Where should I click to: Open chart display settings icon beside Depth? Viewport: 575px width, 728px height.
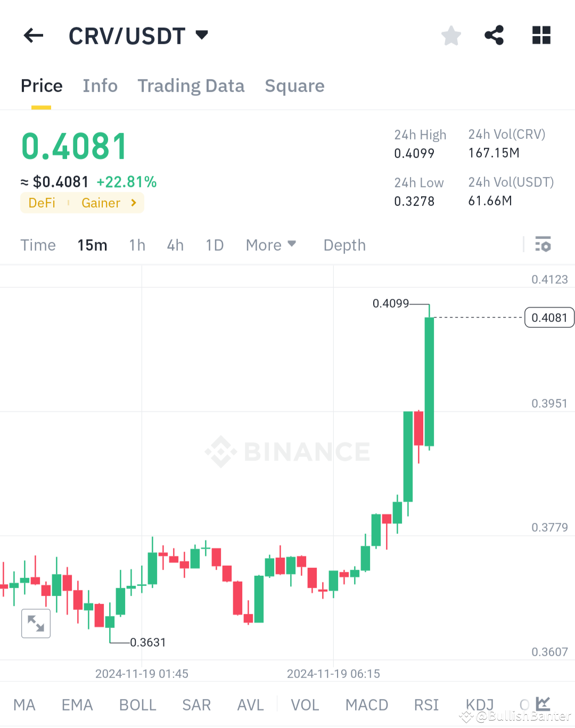coord(543,245)
